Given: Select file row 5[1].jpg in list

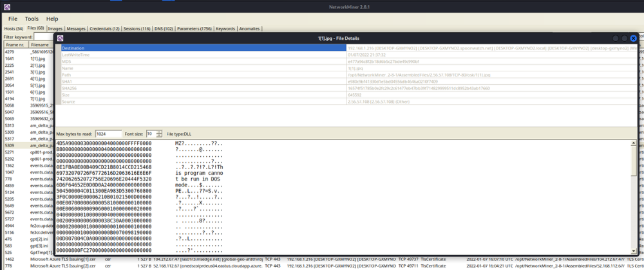Looking at the screenshot, I should 29,85.
